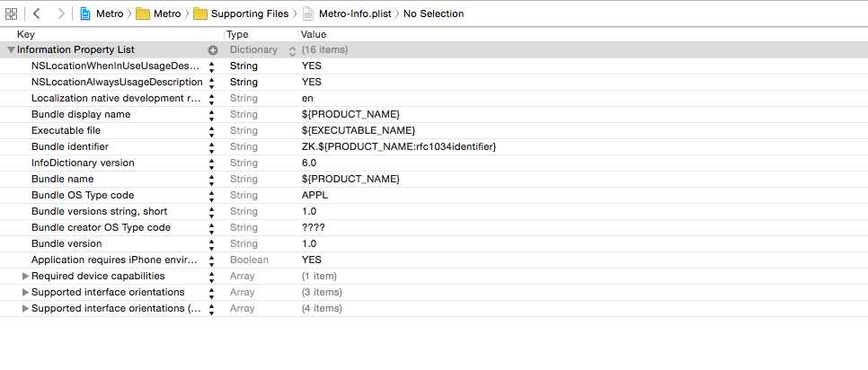Go back with the left arrow
The image size is (868, 370).
coord(38,13)
